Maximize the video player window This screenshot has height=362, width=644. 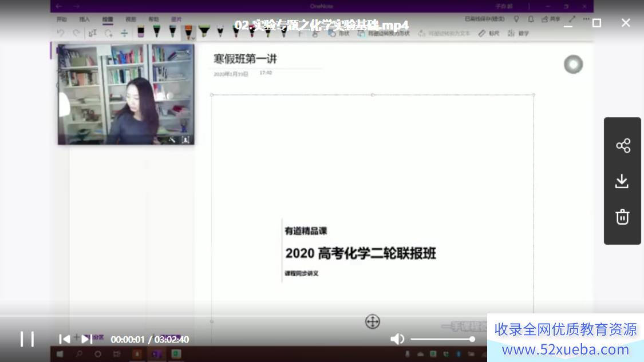coord(596,23)
